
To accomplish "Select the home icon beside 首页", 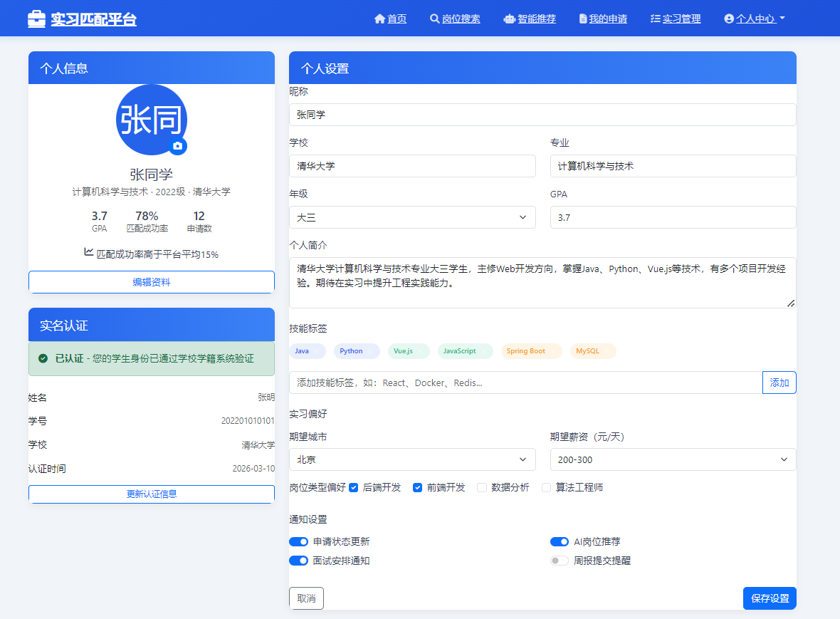I will (381, 19).
